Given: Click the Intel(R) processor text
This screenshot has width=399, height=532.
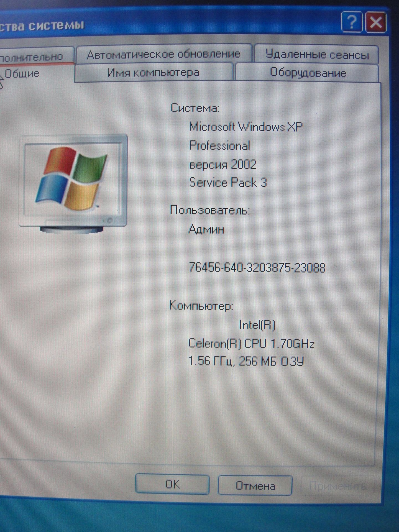Looking at the screenshot, I should [257, 325].
